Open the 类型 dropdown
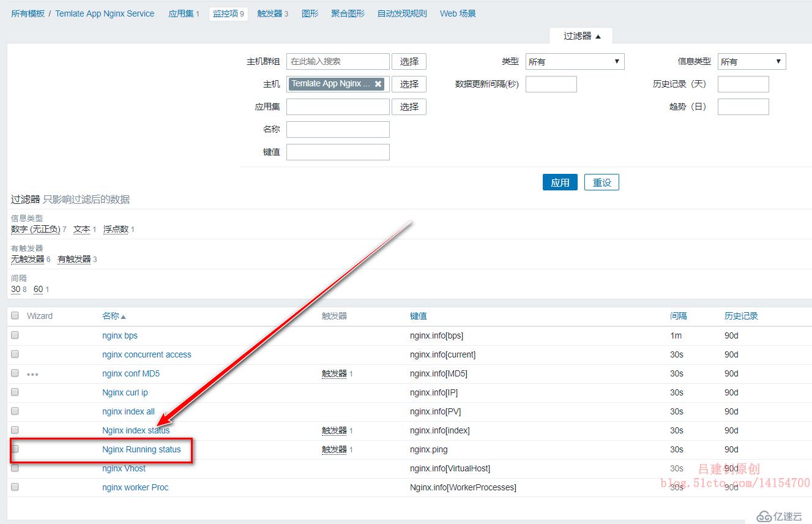812x524 pixels. click(575, 61)
